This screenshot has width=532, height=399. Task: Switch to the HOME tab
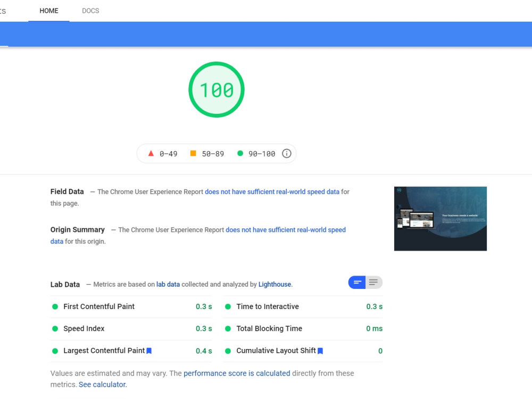click(x=49, y=11)
